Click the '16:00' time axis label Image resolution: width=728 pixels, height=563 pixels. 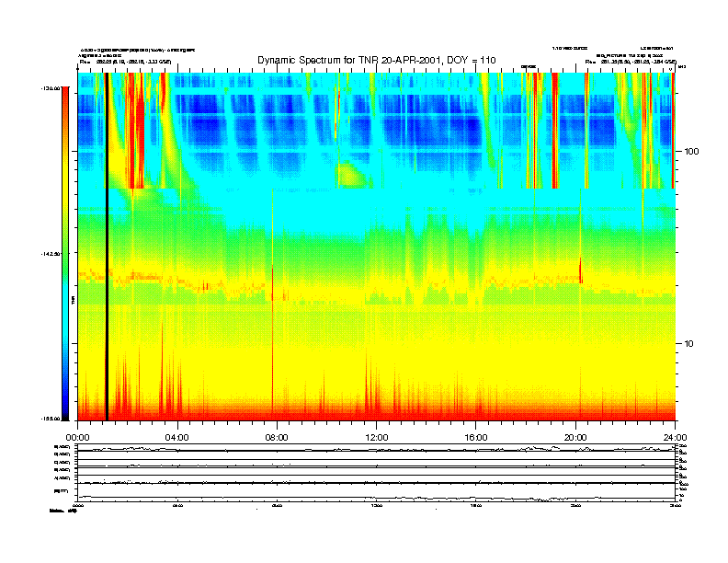click(x=476, y=438)
